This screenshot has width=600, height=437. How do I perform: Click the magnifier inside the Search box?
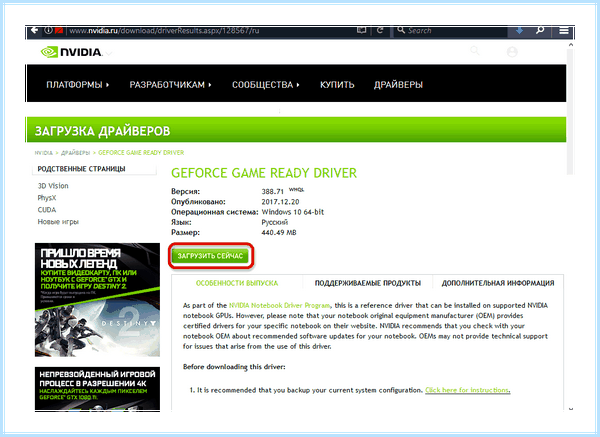pyautogui.click(x=401, y=30)
